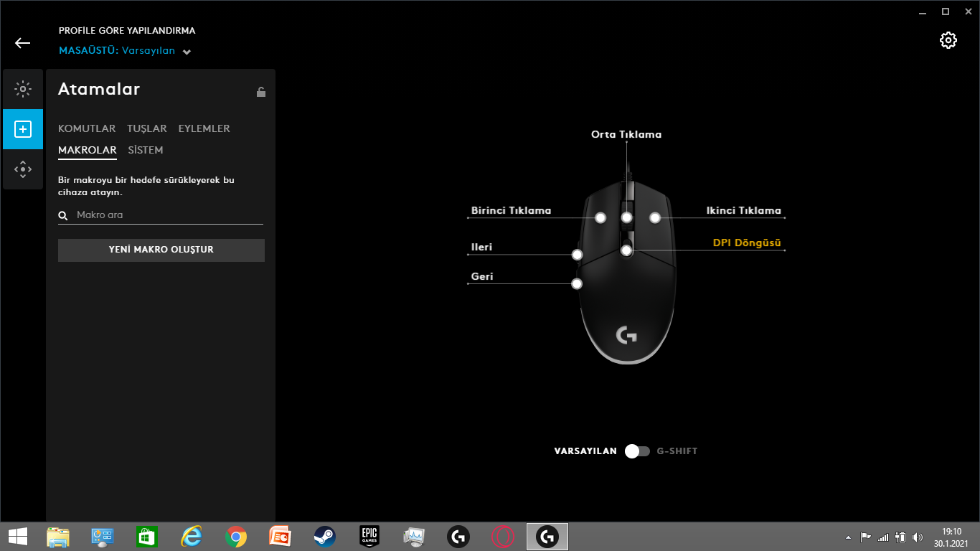
Task: Focus the Makro ara search field
Action: (x=161, y=215)
